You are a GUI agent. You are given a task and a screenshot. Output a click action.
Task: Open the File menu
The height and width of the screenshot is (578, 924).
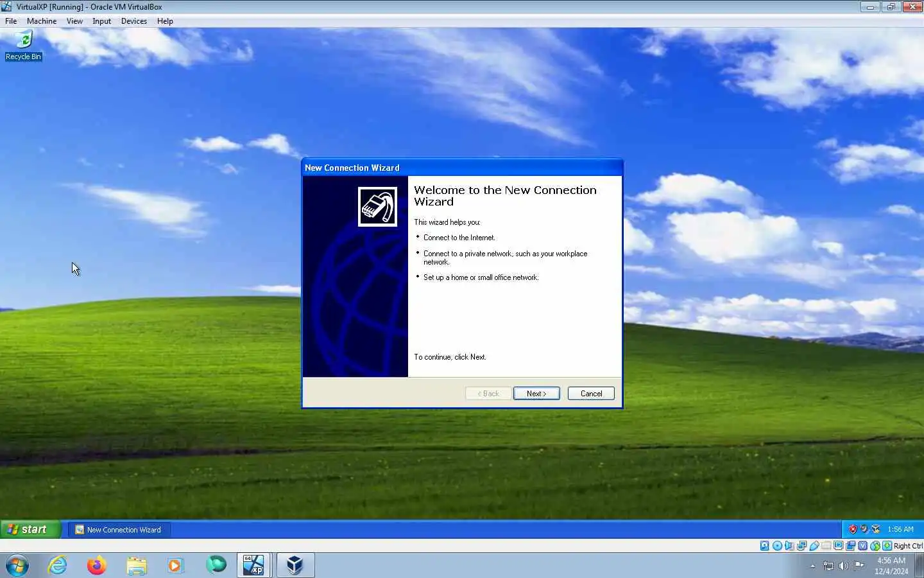pos(11,21)
